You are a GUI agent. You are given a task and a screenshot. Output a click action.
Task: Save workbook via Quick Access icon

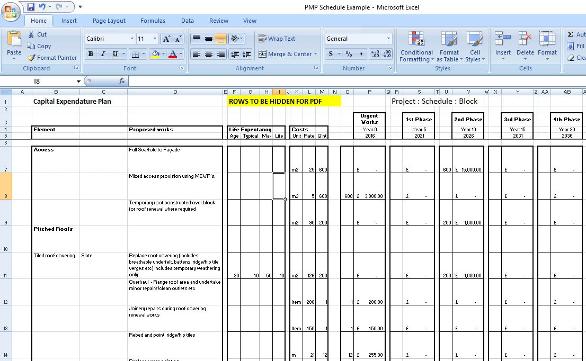tap(31, 7)
